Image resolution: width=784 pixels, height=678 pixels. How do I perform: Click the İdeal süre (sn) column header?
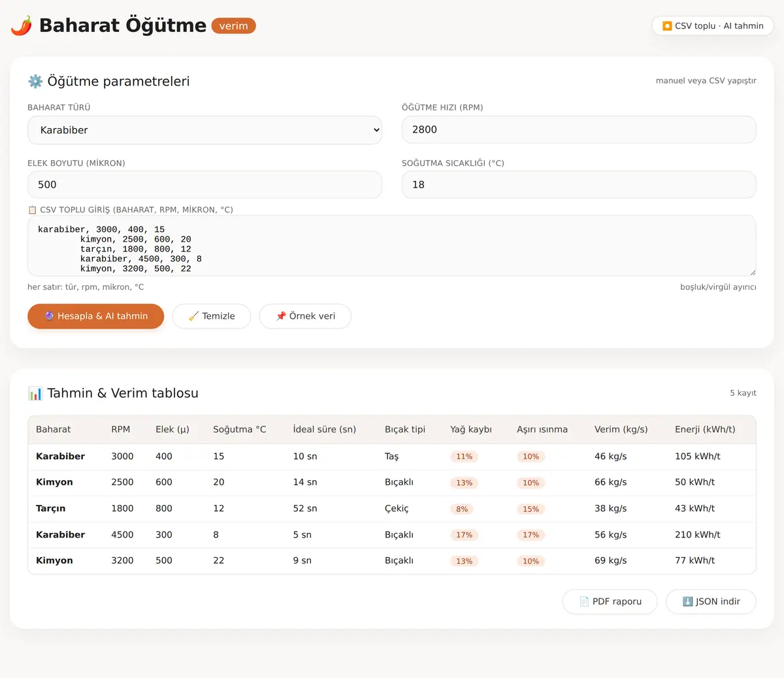[x=325, y=430]
